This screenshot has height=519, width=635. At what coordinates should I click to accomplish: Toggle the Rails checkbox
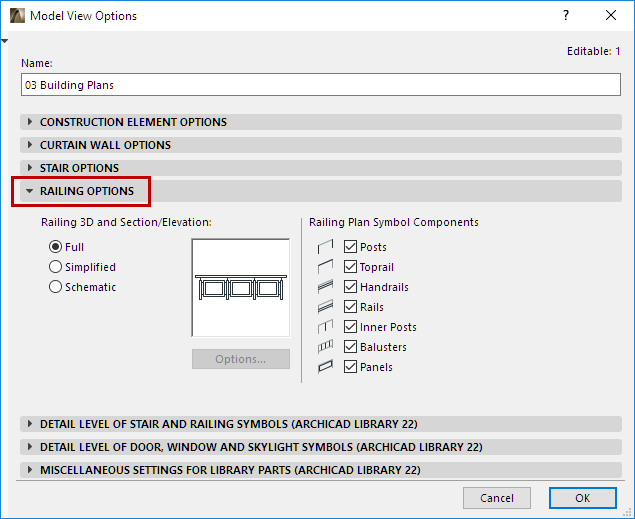350,306
